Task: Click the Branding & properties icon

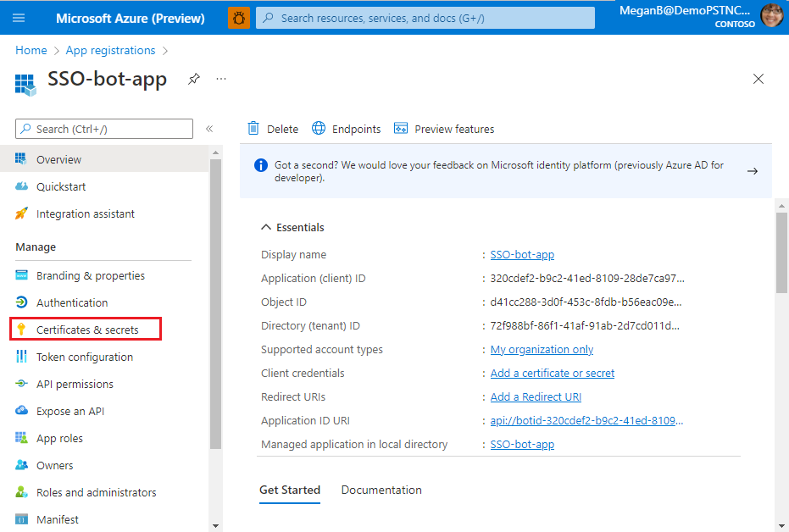Action: click(x=22, y=275)
